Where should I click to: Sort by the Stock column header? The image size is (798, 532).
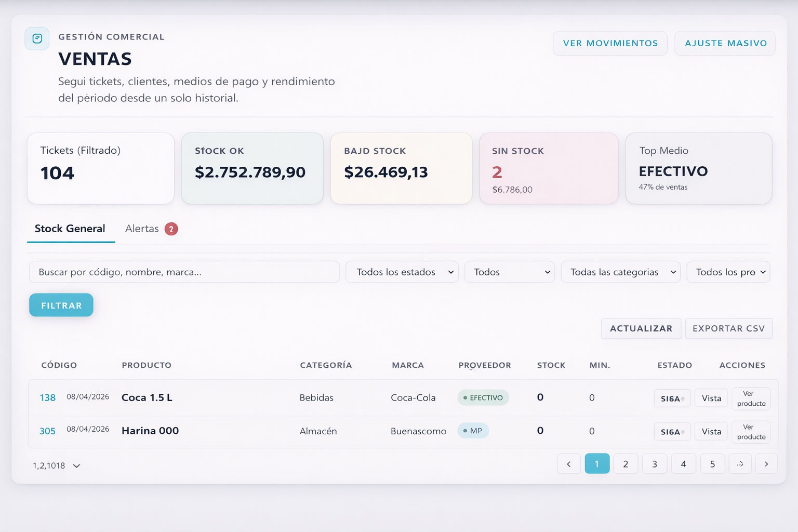[x=551, y=365]
